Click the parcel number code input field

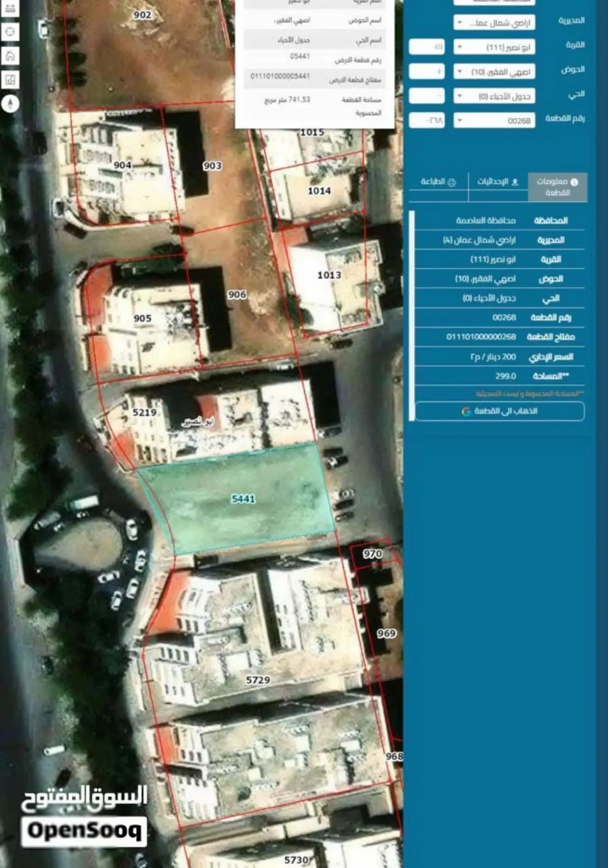click(427, 120)
